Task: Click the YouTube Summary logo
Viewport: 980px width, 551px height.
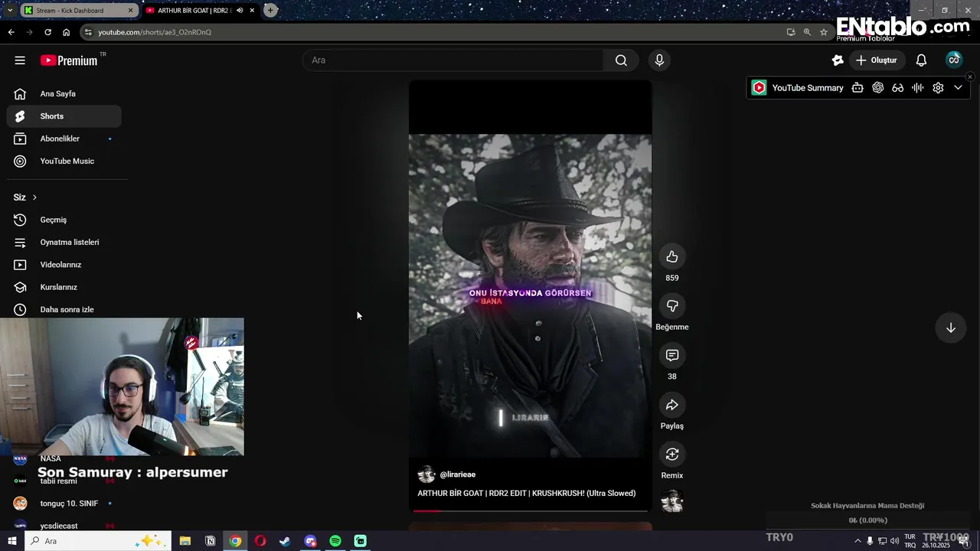Action: 759,88
